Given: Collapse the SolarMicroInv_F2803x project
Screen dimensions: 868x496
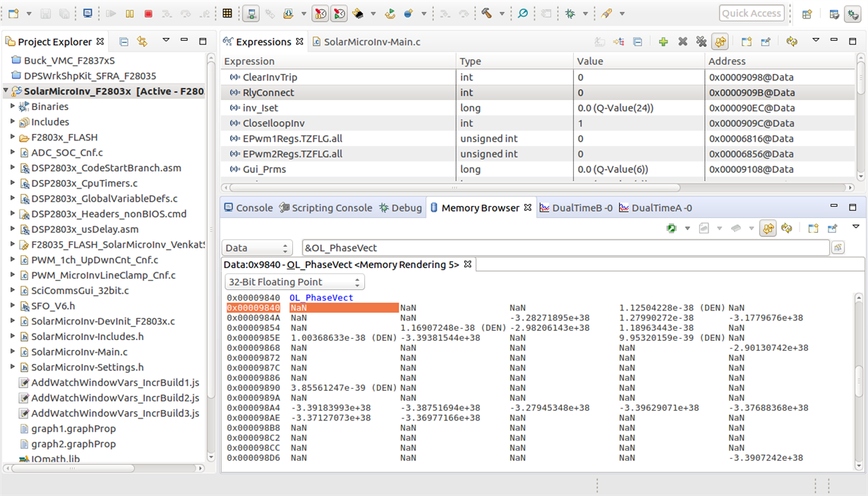Looking at the screenshot, I should pos(6,91).
